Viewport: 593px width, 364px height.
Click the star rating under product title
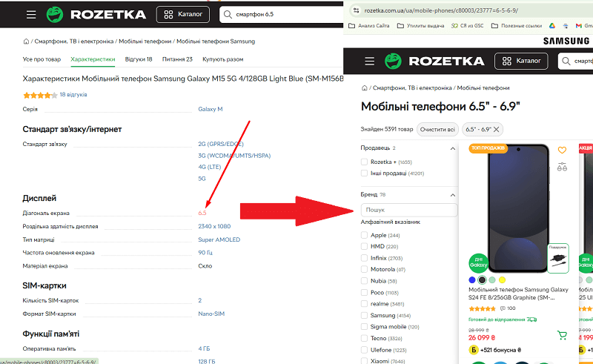coord(40,95)
